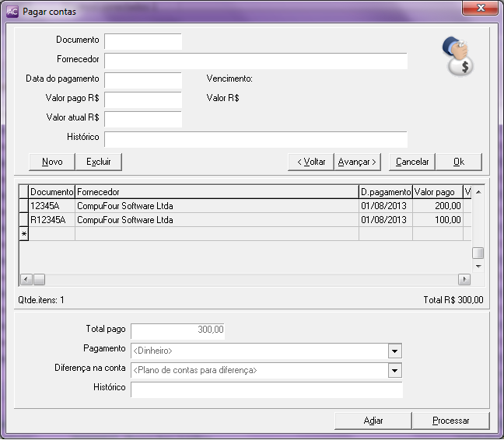This screenshot has width=504, height=447.
Task: Click into the Fornecedor text field
Action: 256,61
